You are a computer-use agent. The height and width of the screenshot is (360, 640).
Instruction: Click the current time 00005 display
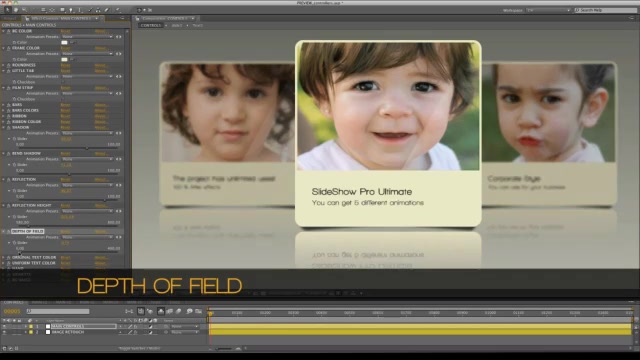point(12,311)
